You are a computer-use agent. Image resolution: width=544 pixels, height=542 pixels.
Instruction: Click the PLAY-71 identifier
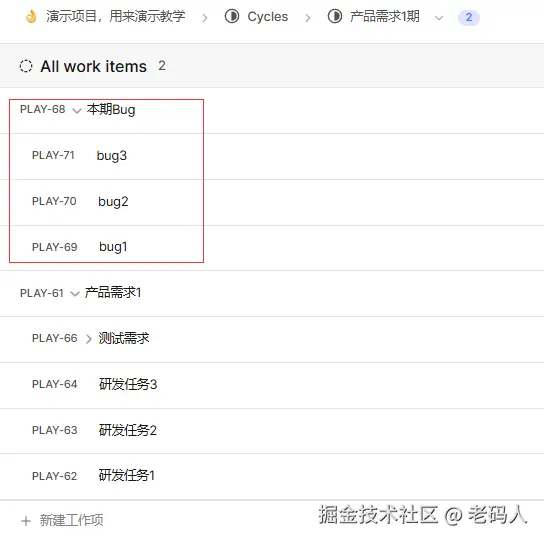53,155
